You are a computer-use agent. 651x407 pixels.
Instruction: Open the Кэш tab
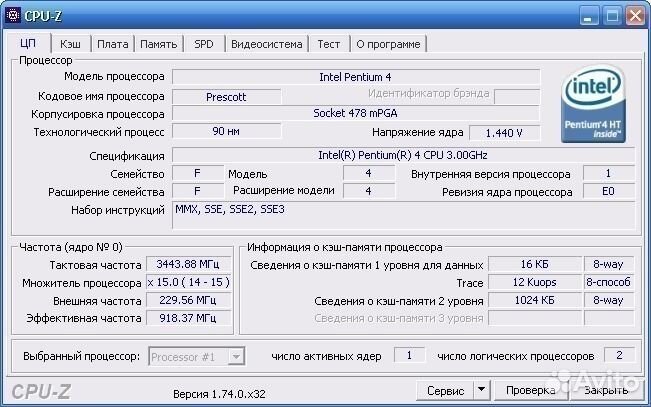[70, 44]
